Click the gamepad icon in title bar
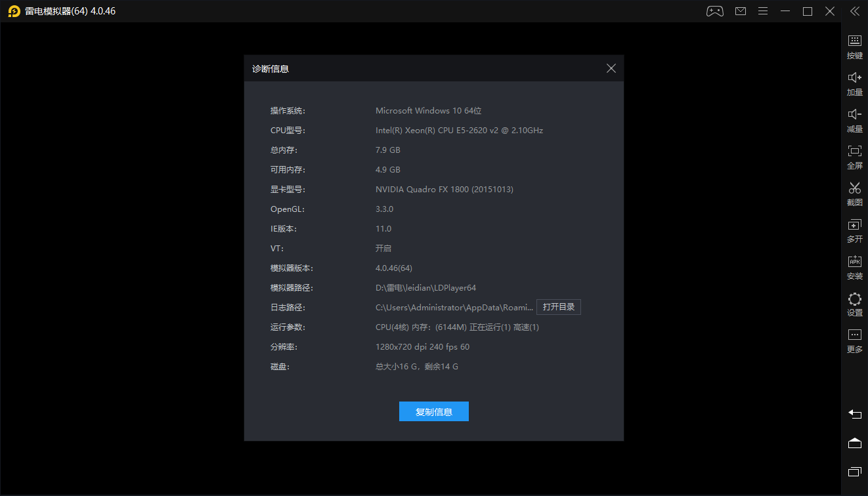The height and width of the screenshot is (496, 868). click(x=714, y=11)
